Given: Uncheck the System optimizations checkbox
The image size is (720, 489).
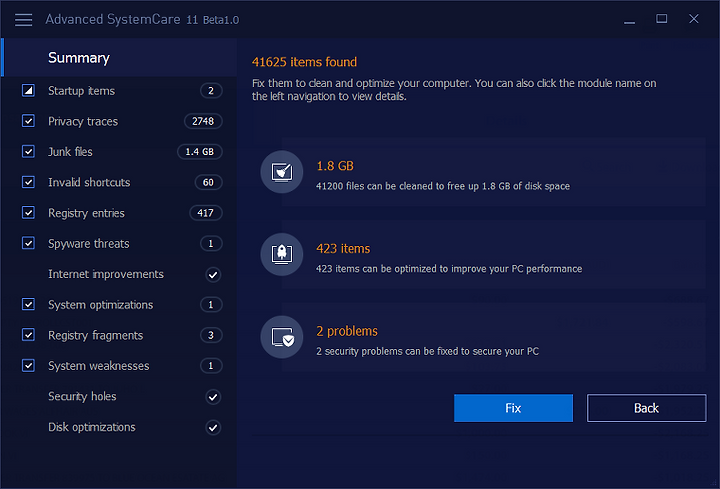Looking at the screenshot, I should (28, 304).
